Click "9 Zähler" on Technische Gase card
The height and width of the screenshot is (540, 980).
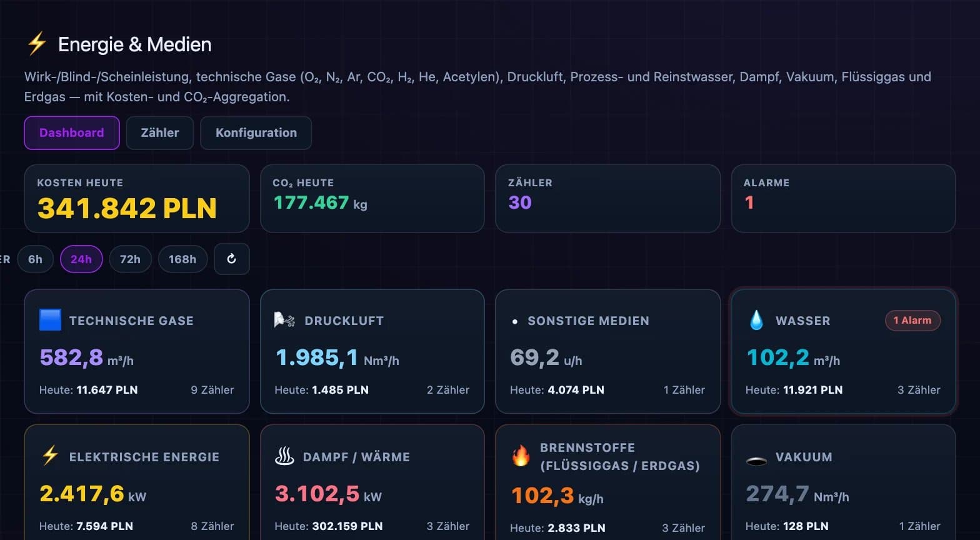(212, 390)
